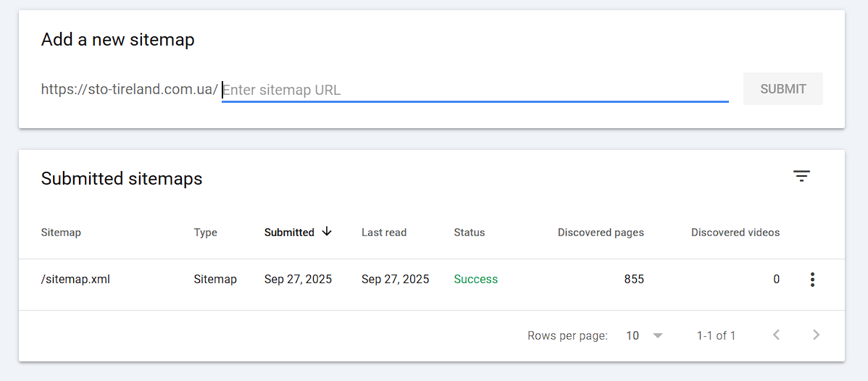Click the Discovered videos column header

[x=735, y=233]
